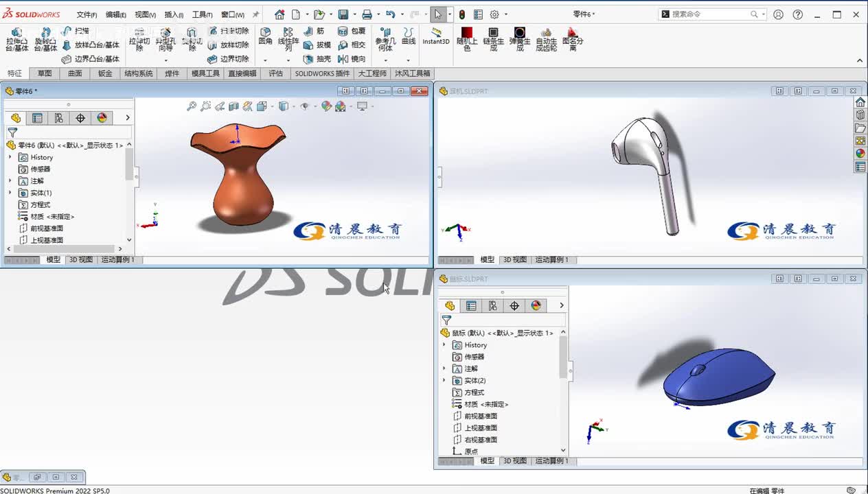Select the 旋转凸台/基体 revolve boss tool
Viewport: 868px width, 494px height.
(45, 40)
